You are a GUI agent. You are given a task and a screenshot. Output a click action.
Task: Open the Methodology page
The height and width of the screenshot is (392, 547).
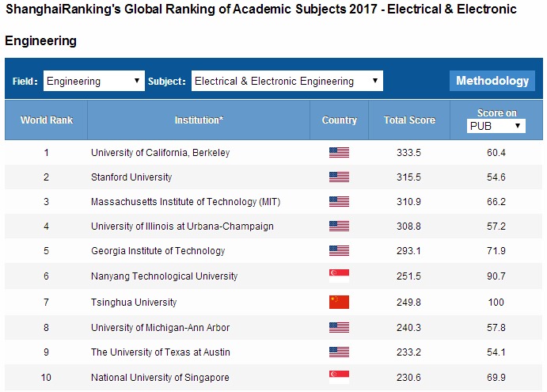(492, 81)
